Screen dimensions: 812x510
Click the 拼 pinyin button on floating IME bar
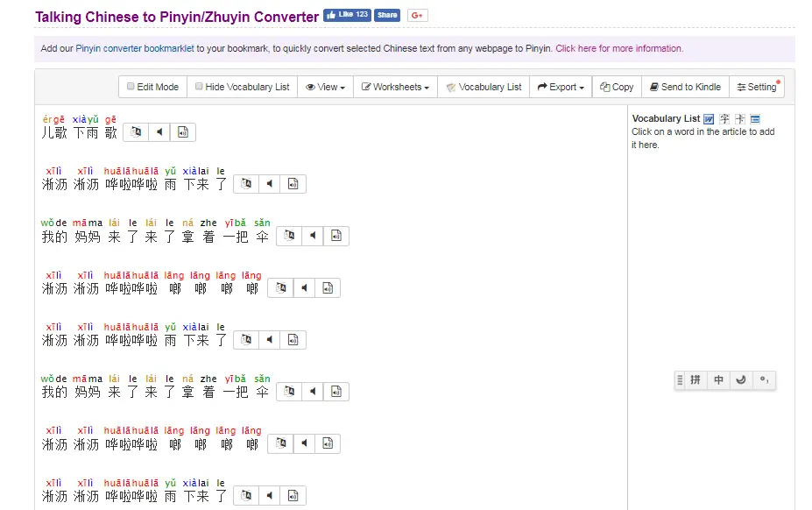[695, 380]
